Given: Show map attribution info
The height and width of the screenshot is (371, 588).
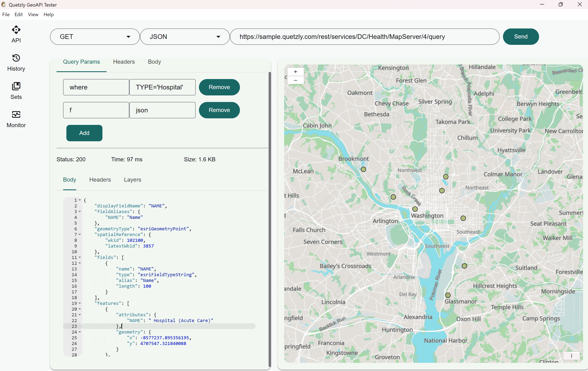Looking at the screenshot, I should pos(571,356).
